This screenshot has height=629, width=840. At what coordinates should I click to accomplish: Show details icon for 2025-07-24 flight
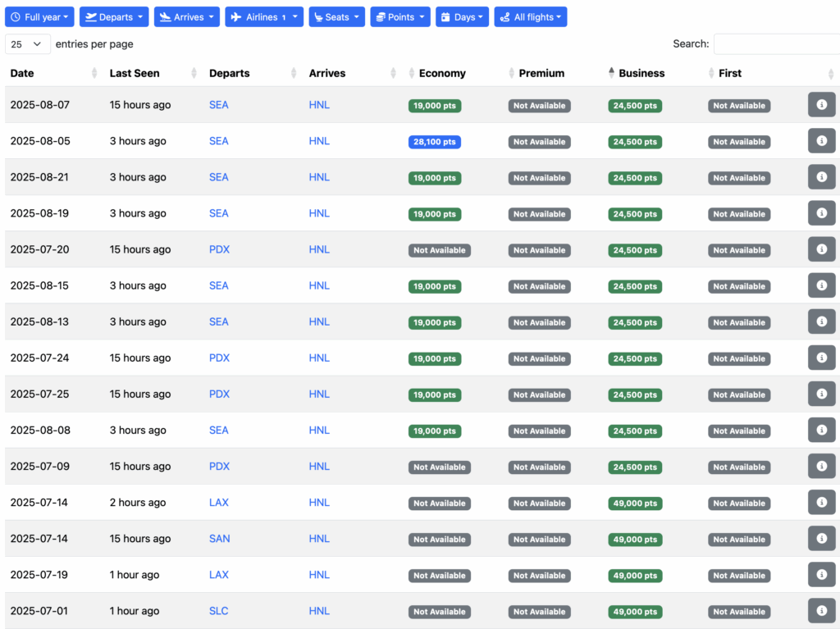click(x=821, y=358)
